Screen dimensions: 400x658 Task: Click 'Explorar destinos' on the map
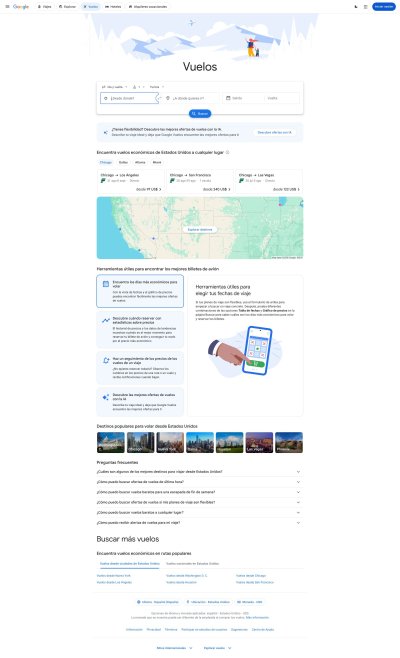200,230
